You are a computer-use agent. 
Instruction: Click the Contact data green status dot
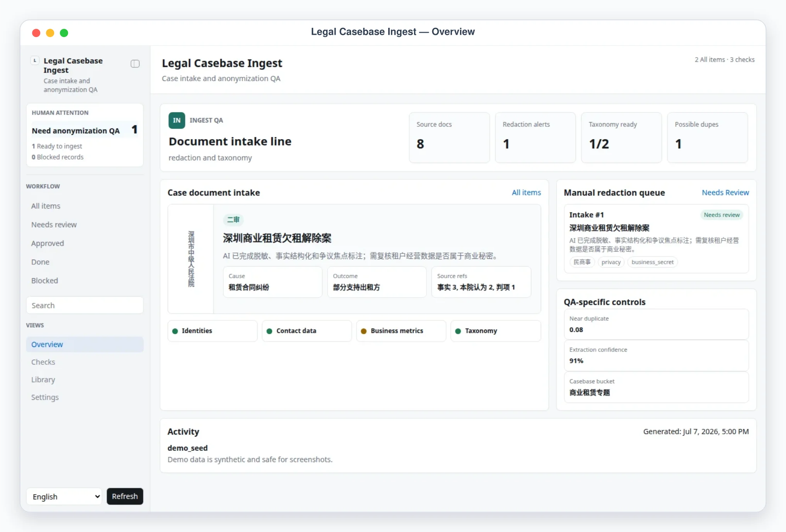[x=270, y=331]
